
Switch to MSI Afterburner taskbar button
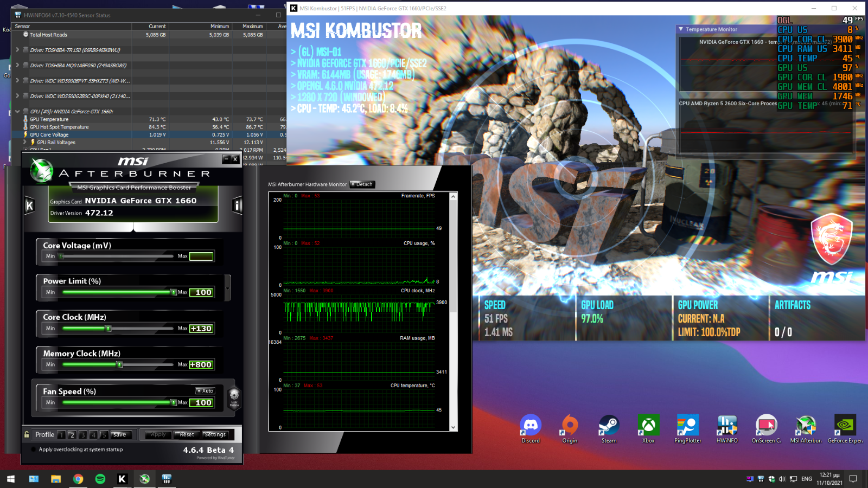(144, 479)
